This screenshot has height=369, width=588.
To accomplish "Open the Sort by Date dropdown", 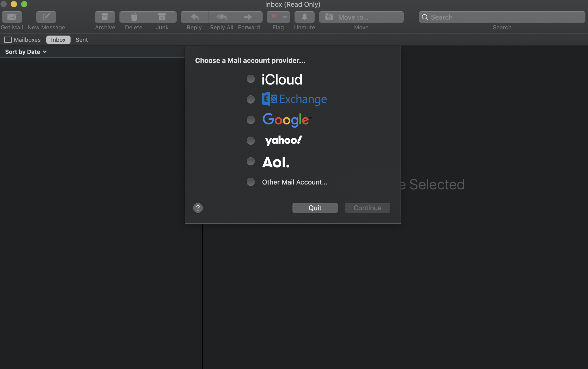I will tap(26, 52).
